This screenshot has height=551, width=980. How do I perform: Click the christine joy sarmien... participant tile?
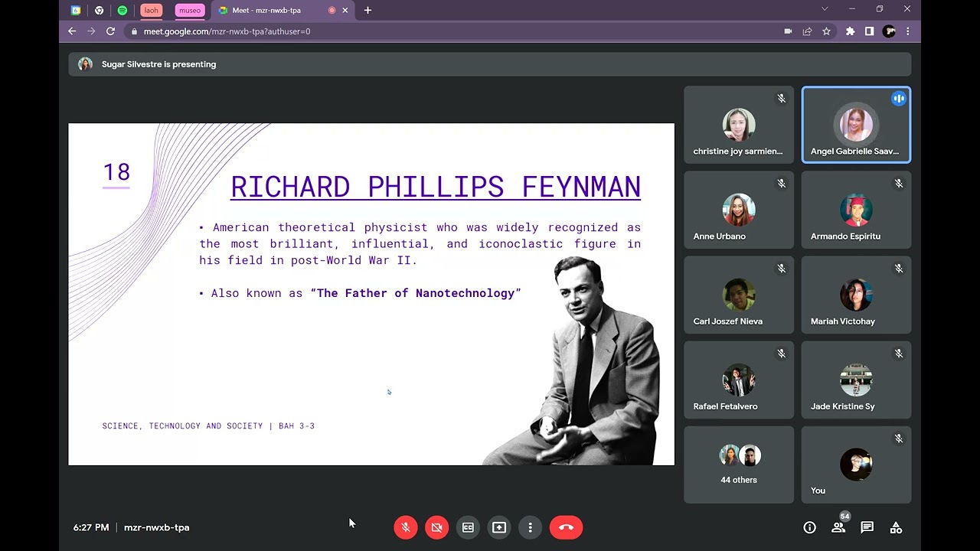pos(739,125)
